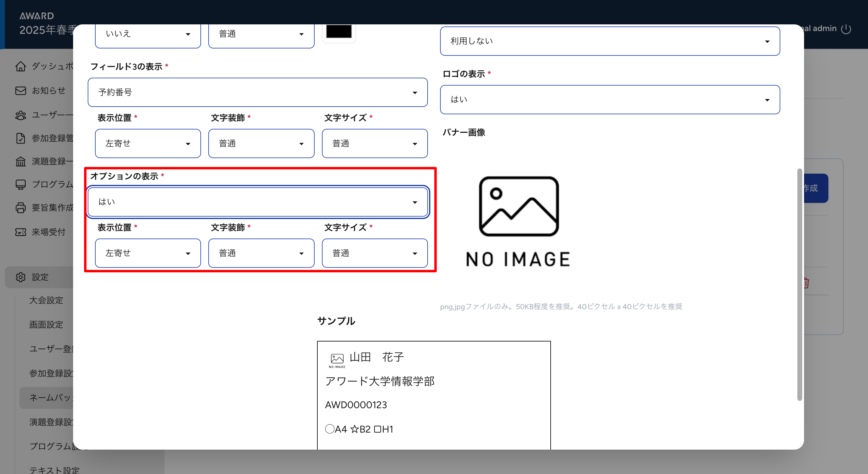
Task: Click the 設定 gear icon
Action: [20, 277]
